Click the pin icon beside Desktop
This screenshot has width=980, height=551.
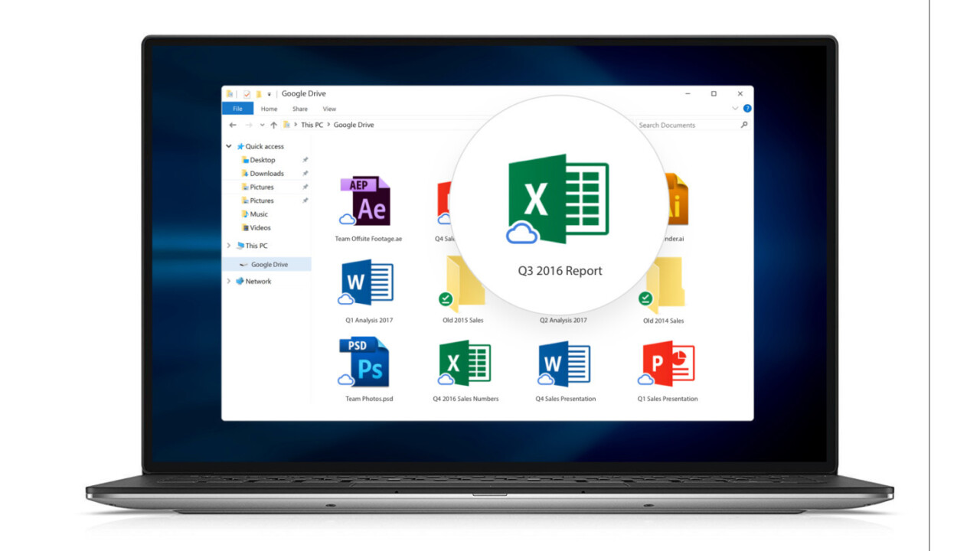(305, 160)
